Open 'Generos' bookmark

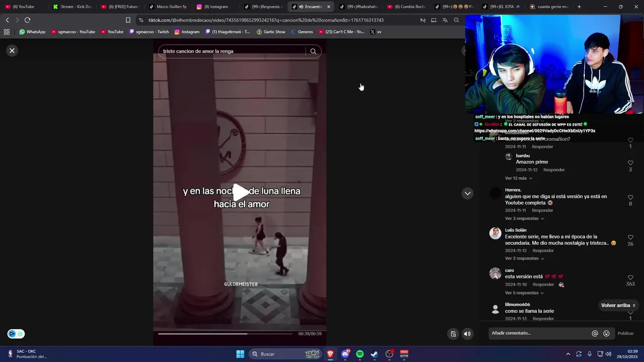(302, 32)
